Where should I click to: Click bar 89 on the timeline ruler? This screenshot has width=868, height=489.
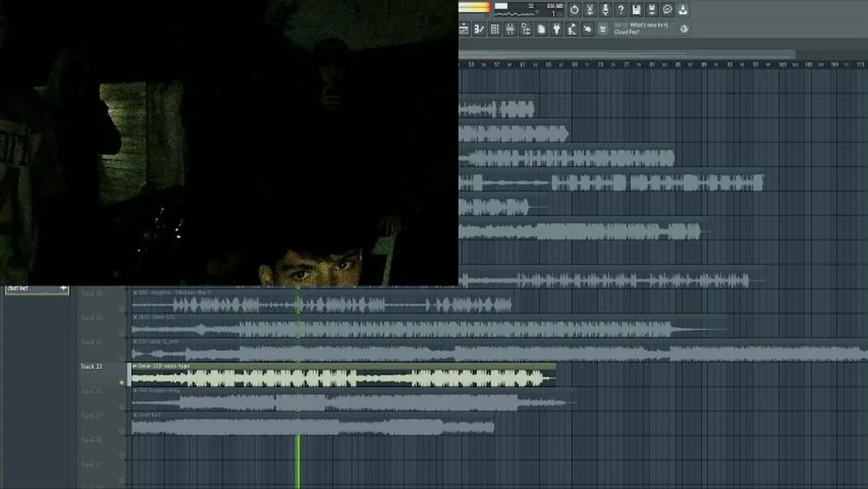[x=704, y=65]
